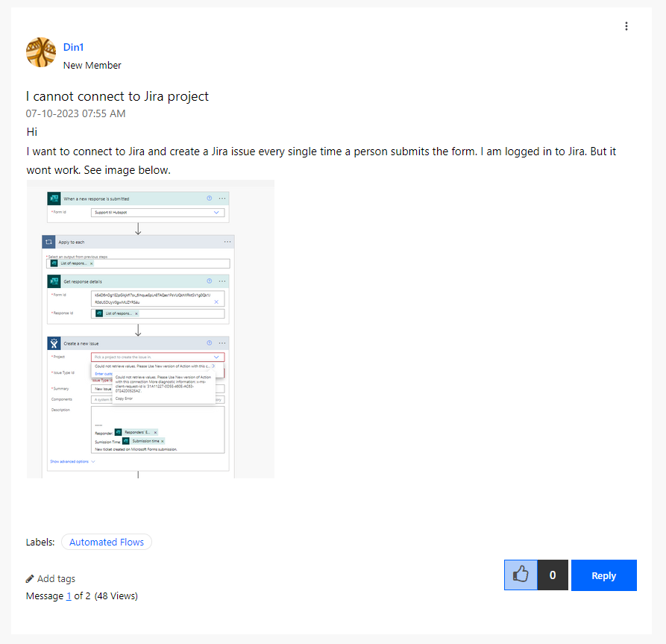This screenshot has height=644, width=666.
Task: Open the flow screenshot thumbnail
Action: [151, 329]
